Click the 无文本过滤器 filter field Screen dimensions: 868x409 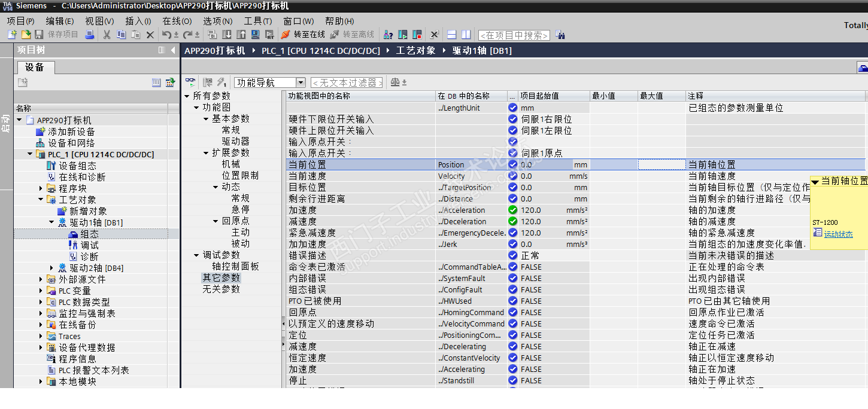(x=347, y=83)
